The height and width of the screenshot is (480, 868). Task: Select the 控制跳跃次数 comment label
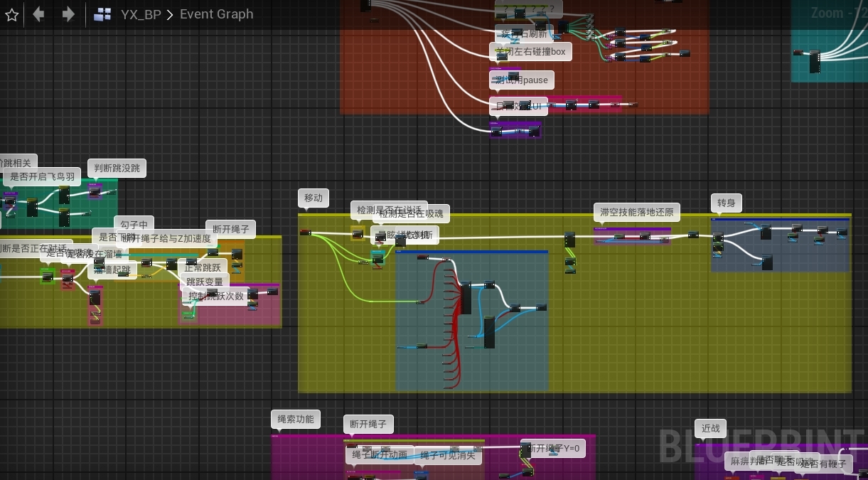click(216, 297)
